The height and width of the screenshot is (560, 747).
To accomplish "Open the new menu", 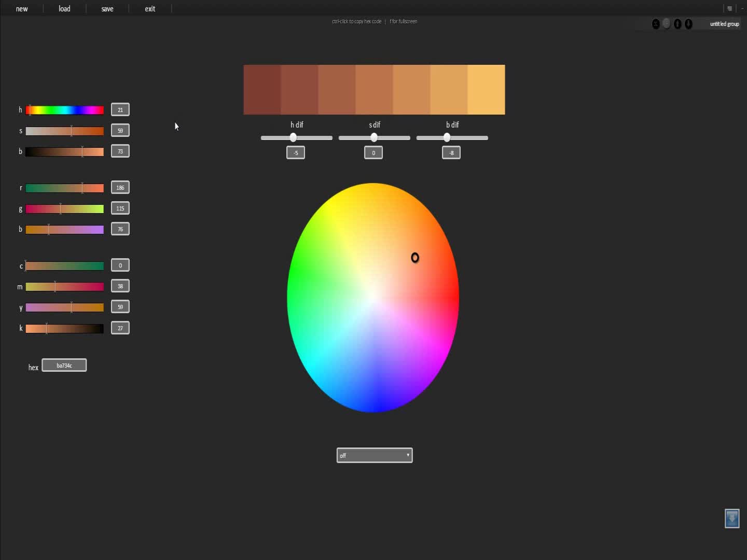I will (x=22, y=9).
